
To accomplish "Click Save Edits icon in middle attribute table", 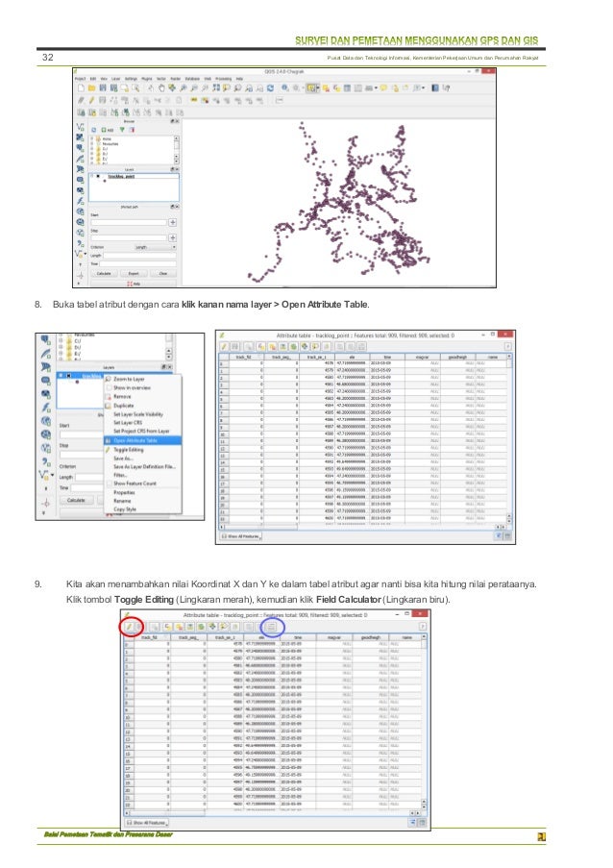I will (234, 347).
